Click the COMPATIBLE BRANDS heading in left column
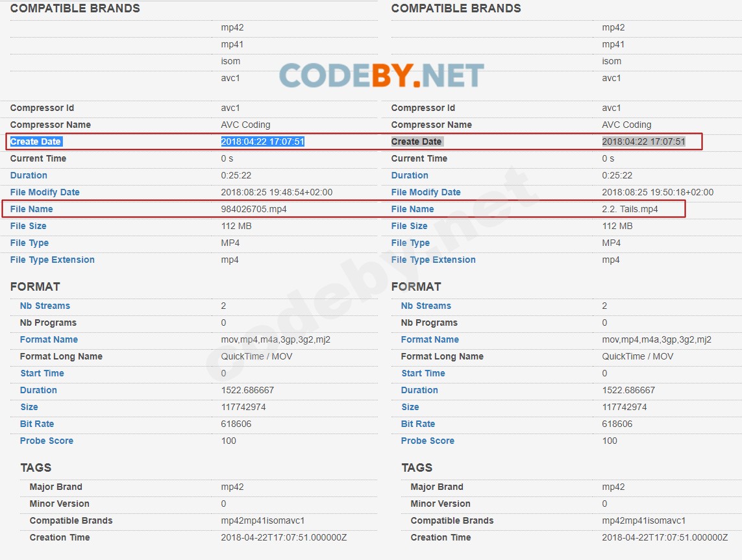The image size is (742, 560). pyautogui.click(x=75, y=8)
